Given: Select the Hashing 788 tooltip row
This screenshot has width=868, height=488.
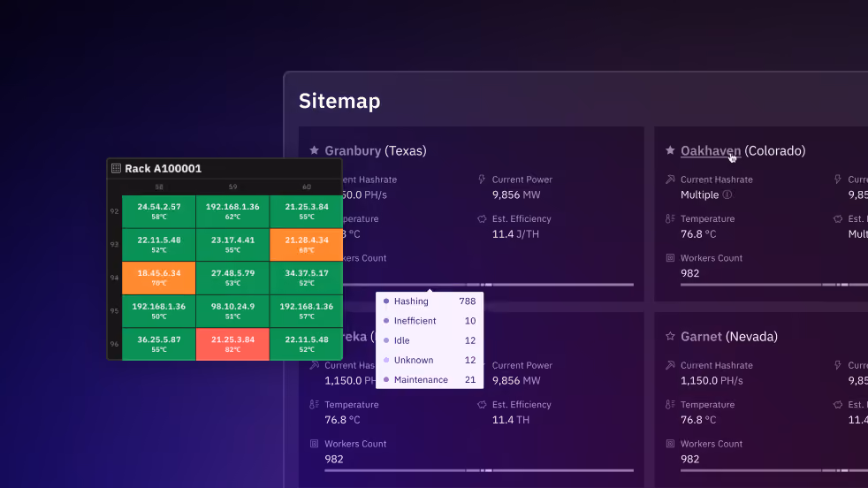Looking at the screenshot, I should click(430, 301).
